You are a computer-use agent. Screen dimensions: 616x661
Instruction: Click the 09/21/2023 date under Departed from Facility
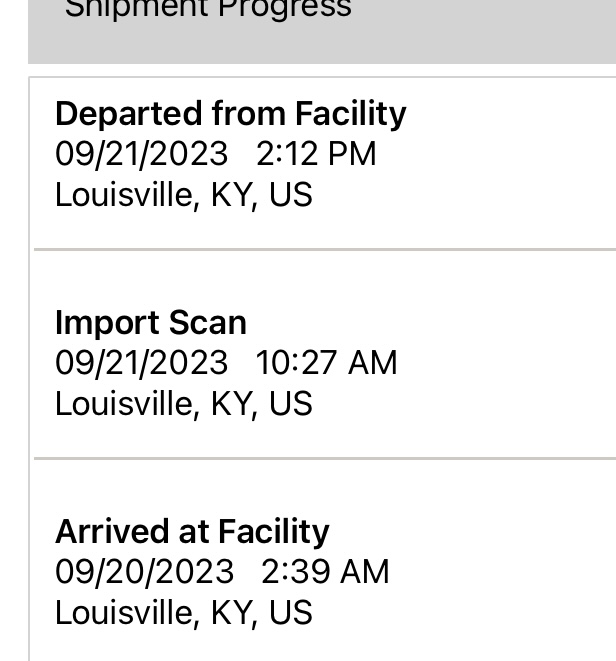(141, 154)
